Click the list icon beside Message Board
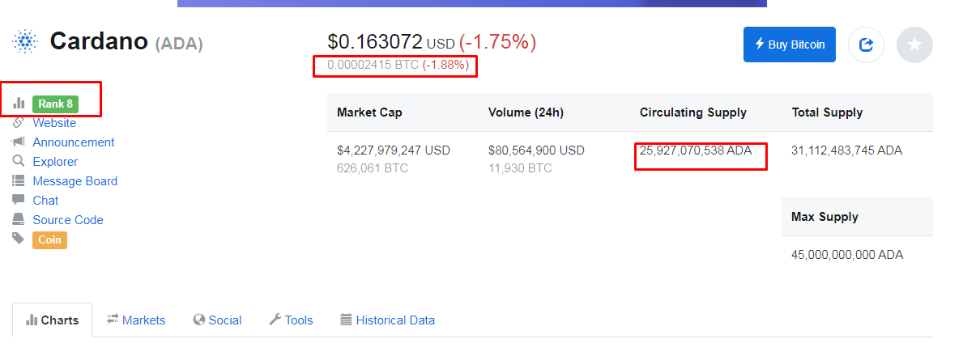Image resolution: width=980 pixels, height=356 pixels. click(x=19, y=180)
